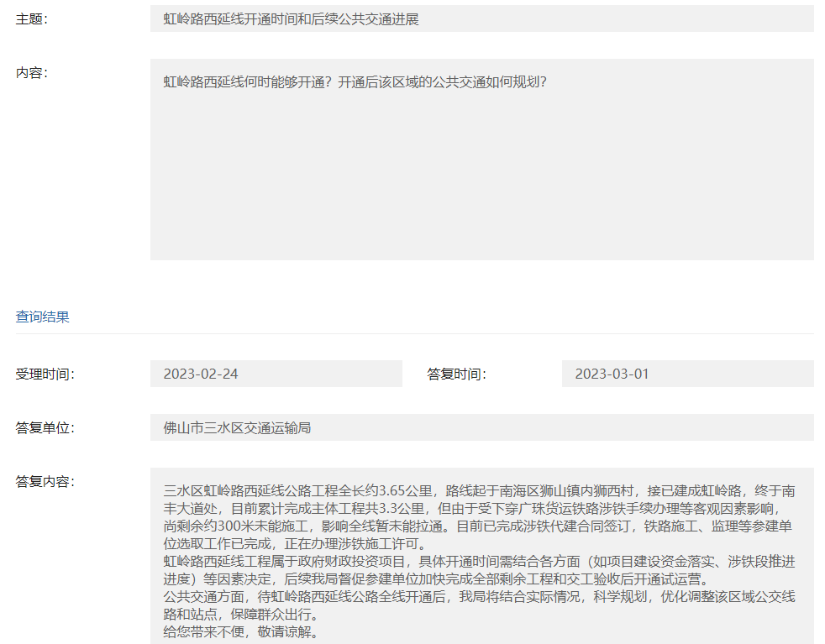Click the 答复时间 field showing 2023-03-01

pos(688,374)
